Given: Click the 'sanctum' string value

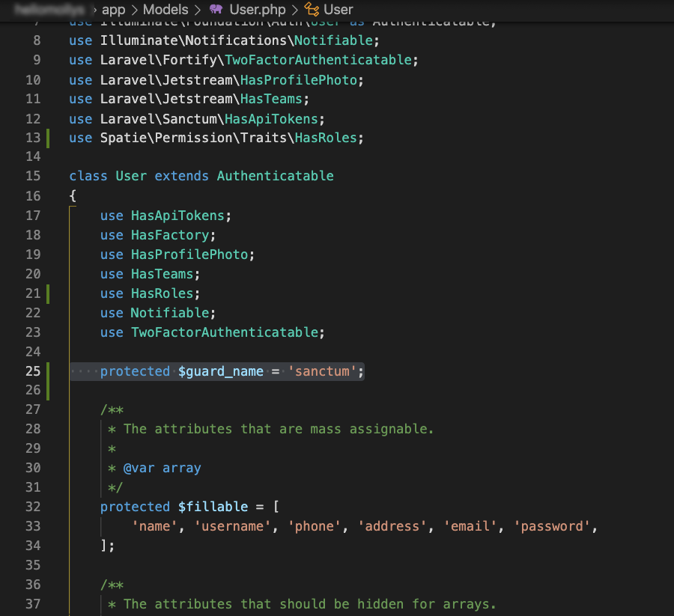Looking at the screenshot, I should point(322,371).
